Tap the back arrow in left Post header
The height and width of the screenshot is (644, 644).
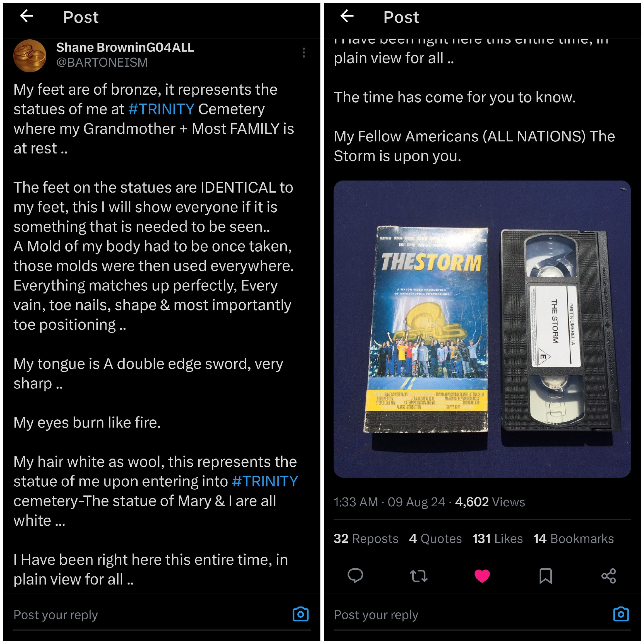click(x=27, y=16)
